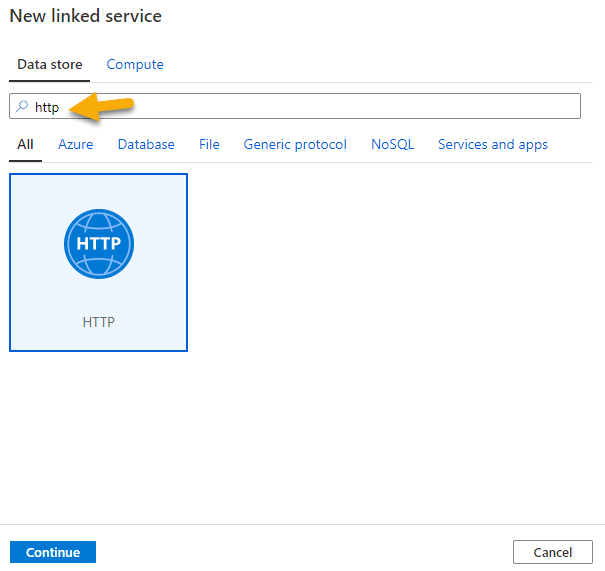
Task: Click the search magnifier icon
Action: (x=22, y=106)
